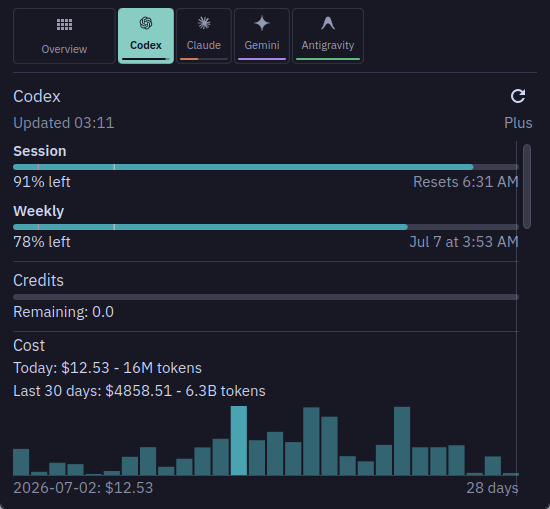The image size is (550, 509).
Task: Select the Codex tab
Action: 146,36
